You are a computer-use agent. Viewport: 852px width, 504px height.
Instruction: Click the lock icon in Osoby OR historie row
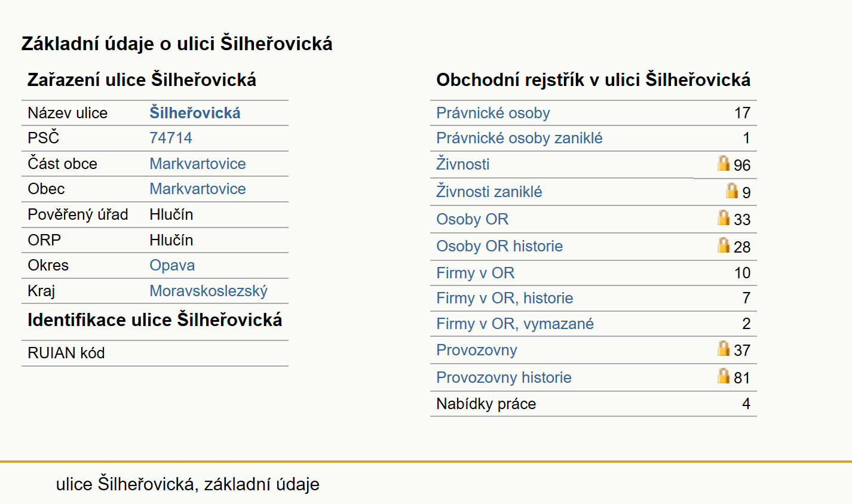tap(724, 245)
